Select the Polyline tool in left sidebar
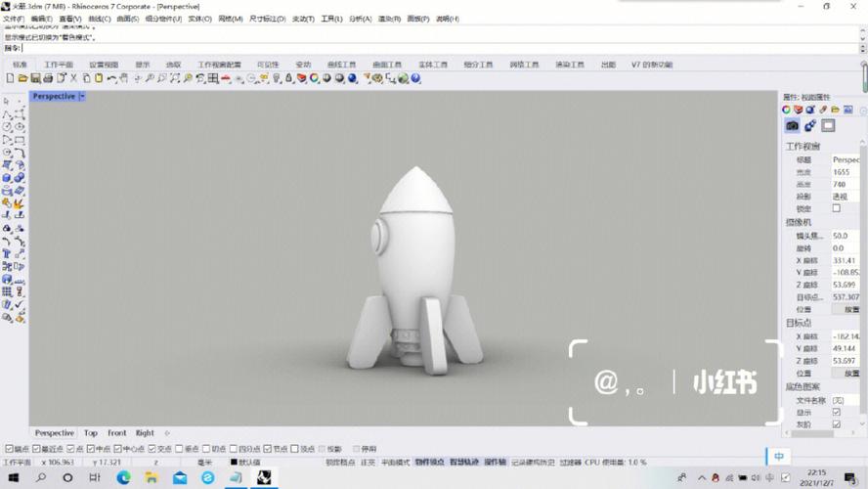Screen dimensions: 868x489 pos(7,114)
